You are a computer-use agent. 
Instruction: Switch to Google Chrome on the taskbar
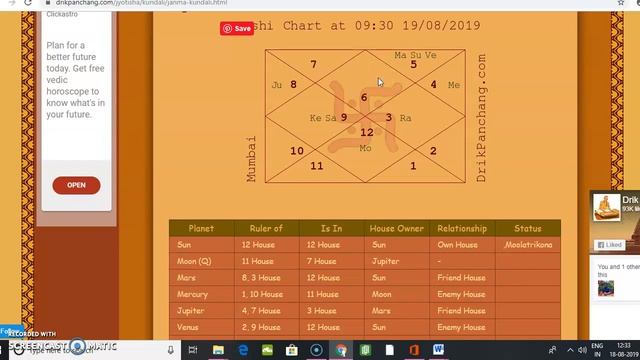click(x=341, y=350)
